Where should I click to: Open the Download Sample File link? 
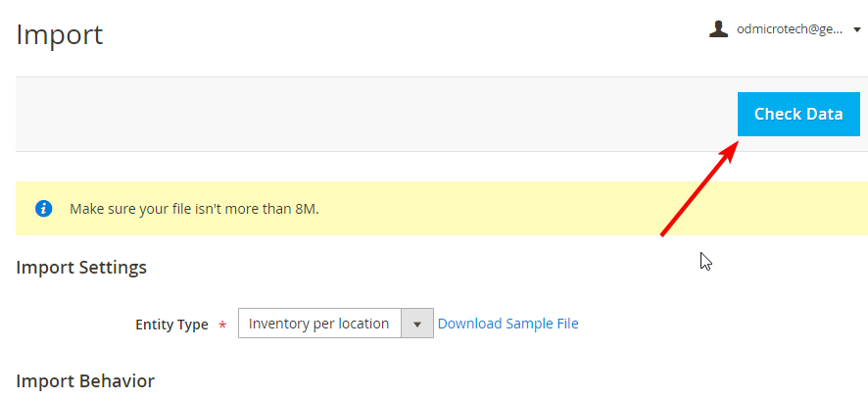coord(507,324)
